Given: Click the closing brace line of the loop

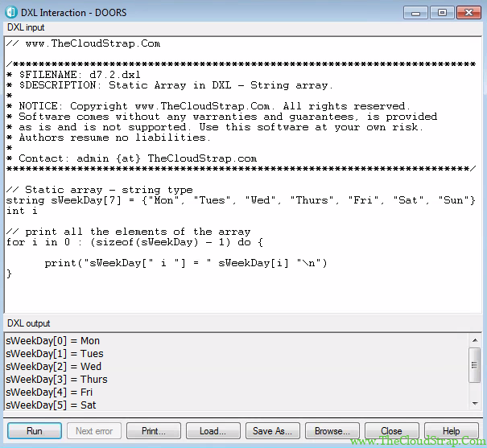Looking at the screenshot, I should tap(9, 273).
